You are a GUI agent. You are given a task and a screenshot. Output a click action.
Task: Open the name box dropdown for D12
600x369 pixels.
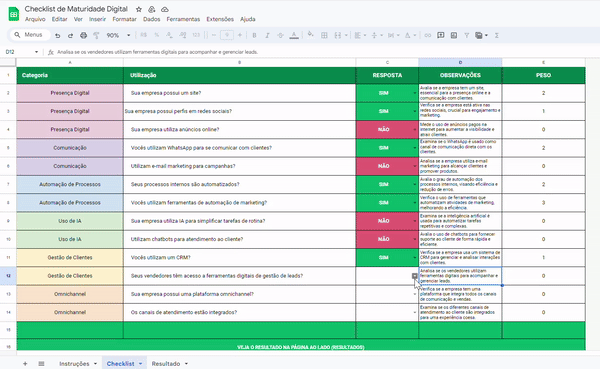point(36,52)
